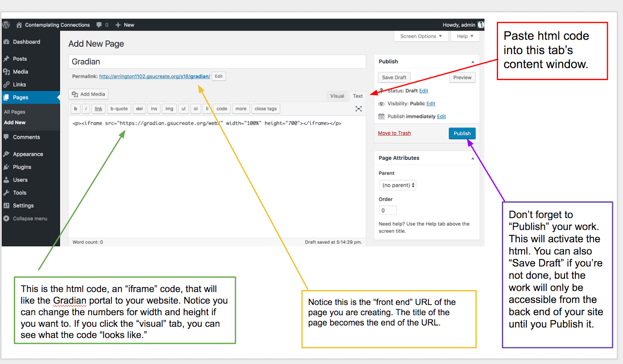The image size is (623, 364).
Task: Click the Settings icon
Action: pyautogui.click(x=6, y=205)
